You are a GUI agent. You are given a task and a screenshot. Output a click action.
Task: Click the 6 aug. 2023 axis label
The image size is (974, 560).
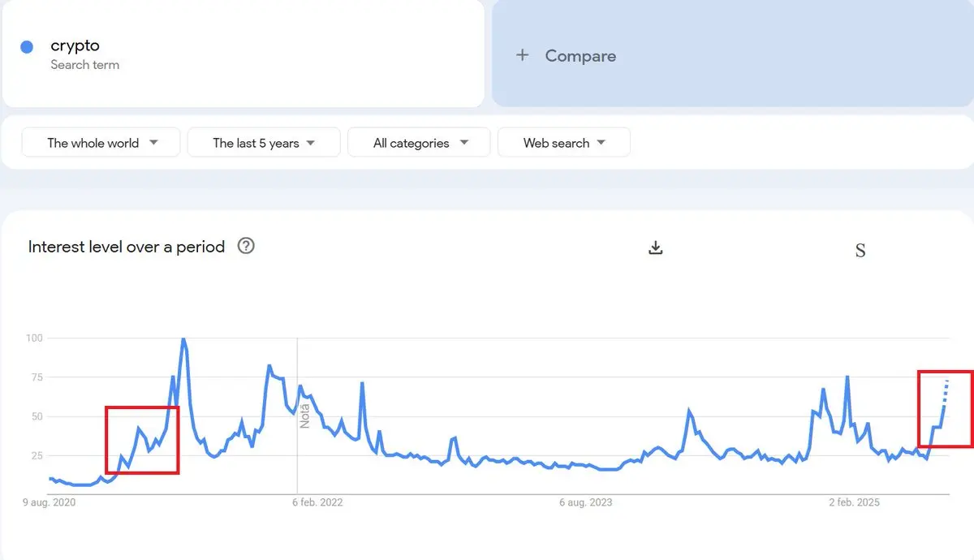(586, 502)
